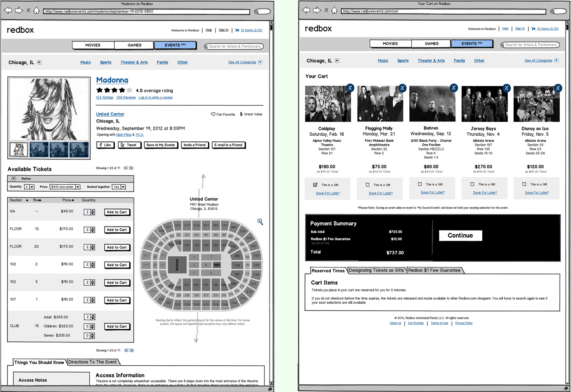Expand See All Categories on the Cart page
Screen dimensions: 571x392
(556, 60)
